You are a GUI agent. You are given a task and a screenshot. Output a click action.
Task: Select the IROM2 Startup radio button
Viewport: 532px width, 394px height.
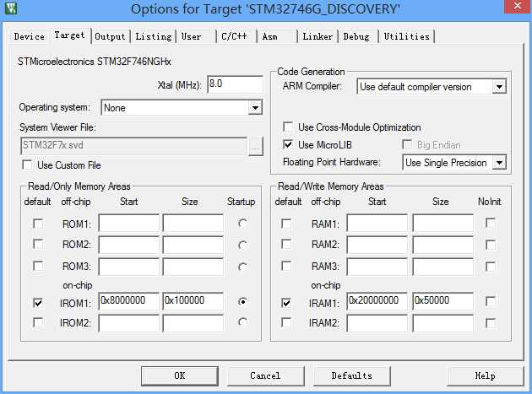click(x=242, y=321)
